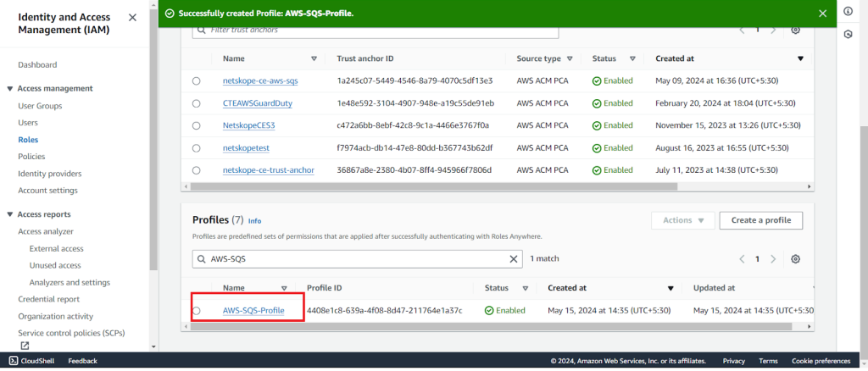Go to previous page in Profiles pagination
Screen dimensions: 868x371
tap(743, 258)
